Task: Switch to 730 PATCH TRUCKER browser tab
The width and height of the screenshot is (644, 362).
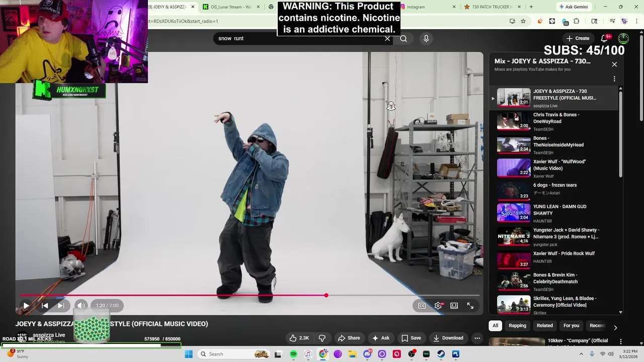Action: (493, 7)
